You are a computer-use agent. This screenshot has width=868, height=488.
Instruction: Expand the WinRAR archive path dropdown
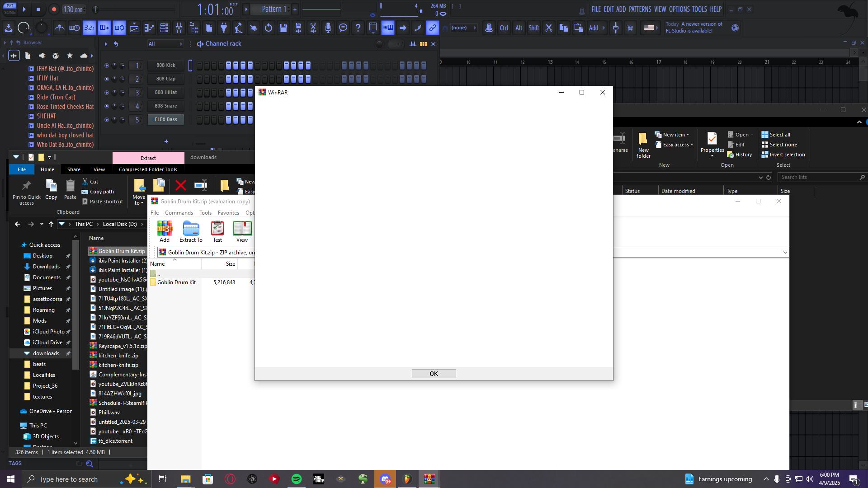(785, 253)
